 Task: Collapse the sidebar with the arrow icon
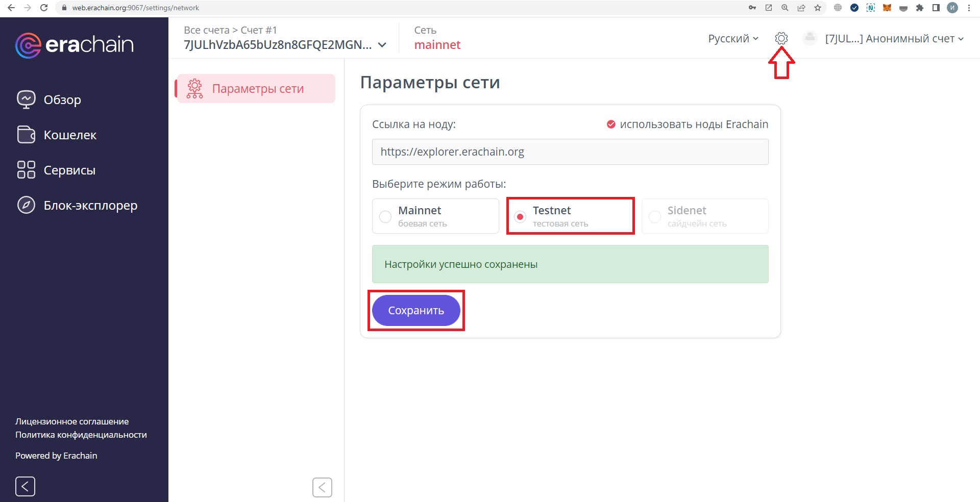[x=24, y=486]
